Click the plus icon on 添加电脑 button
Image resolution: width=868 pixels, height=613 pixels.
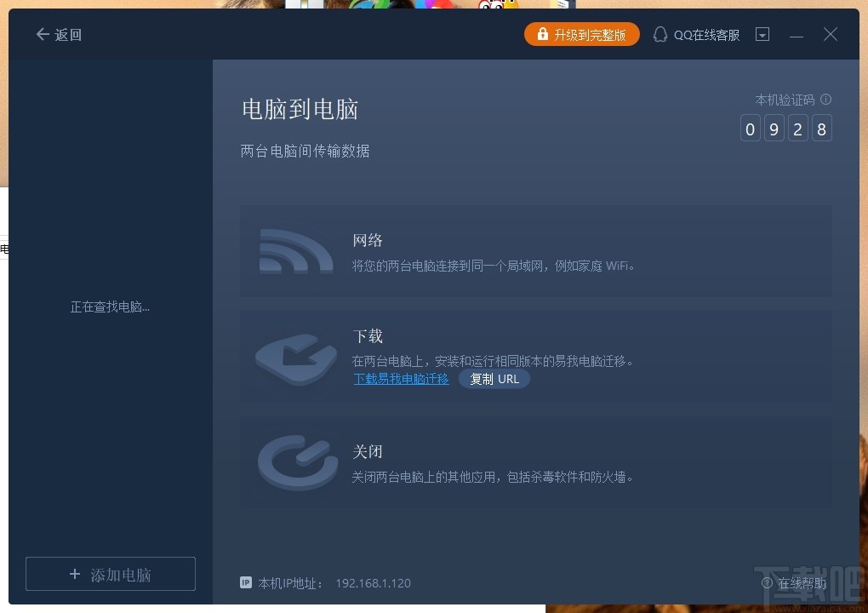tap(74, 574)
